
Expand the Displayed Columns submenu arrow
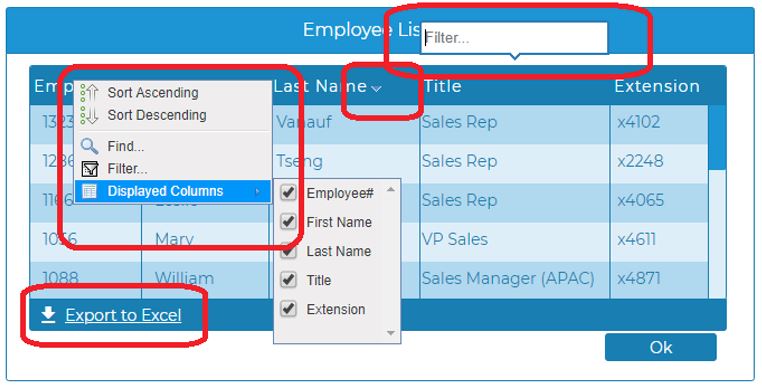tap(258, 192)
